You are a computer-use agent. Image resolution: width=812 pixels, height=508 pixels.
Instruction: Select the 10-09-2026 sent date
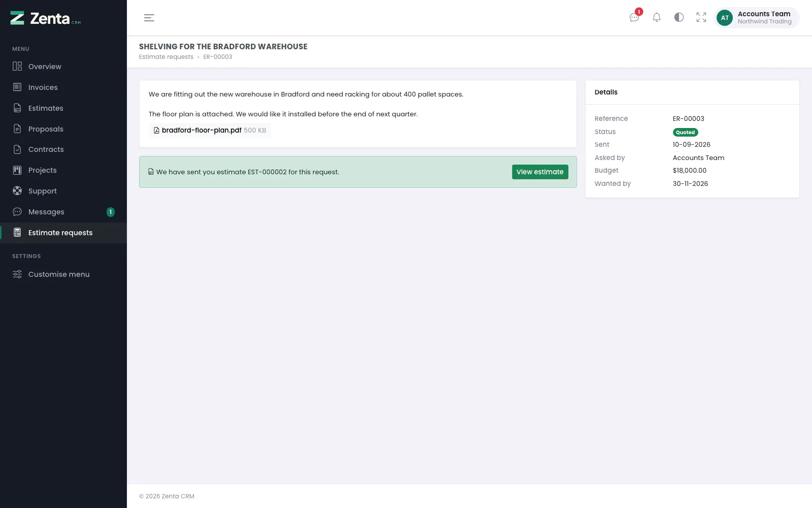pyautogui.click(x=692, y=145)
